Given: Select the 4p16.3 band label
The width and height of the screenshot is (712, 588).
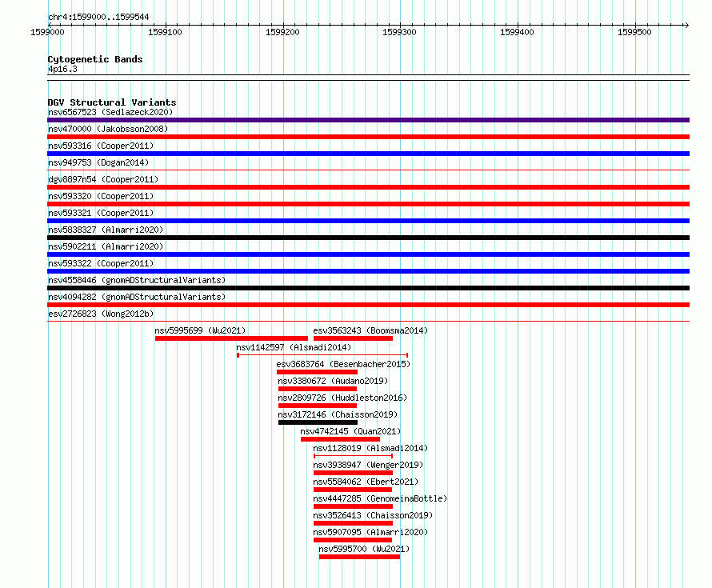Looking at the screenshot, I should point(62,69).
